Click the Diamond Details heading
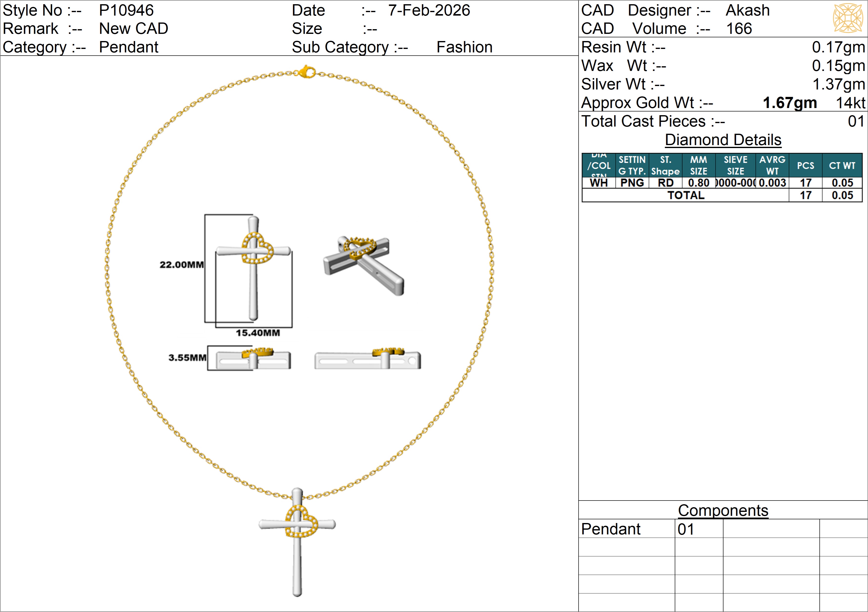This screenshot has height=612, width=868. (x=723, y=140)
